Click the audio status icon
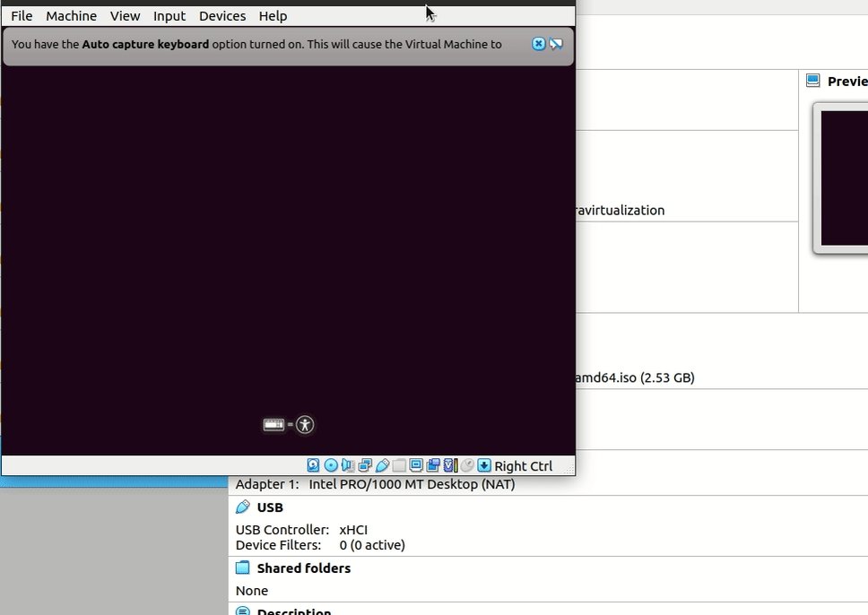Viewport: 868px width, 615px height. [348, 465]
